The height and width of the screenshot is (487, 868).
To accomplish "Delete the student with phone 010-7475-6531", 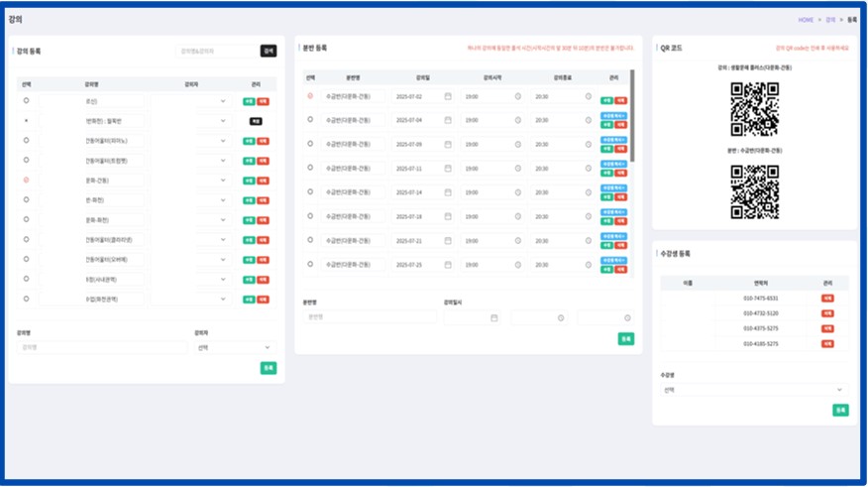I will 827,299.
